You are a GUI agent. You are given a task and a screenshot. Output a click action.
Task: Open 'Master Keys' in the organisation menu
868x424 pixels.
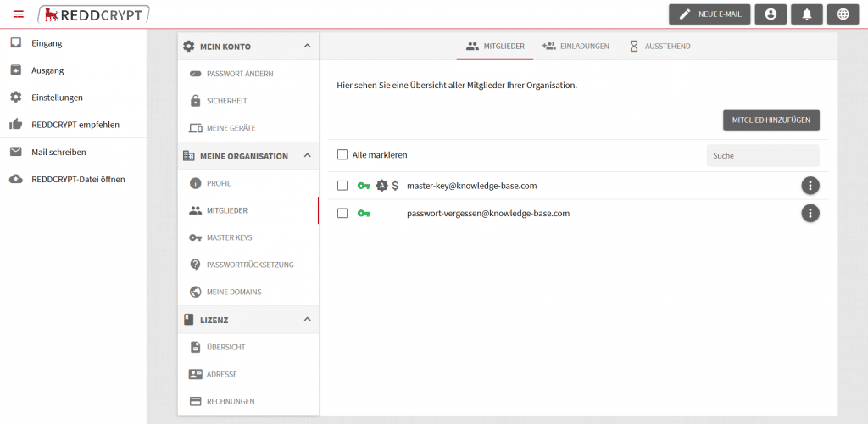tap(229, 237)
